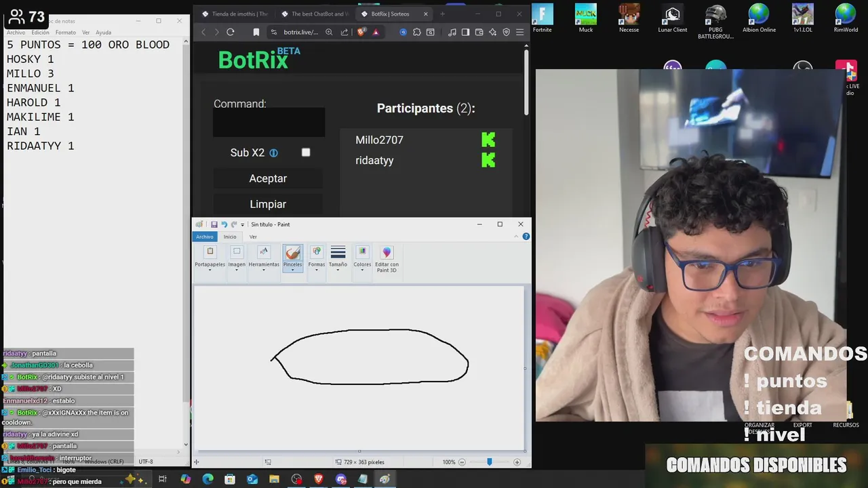Switch to The best ChatBot browser tab
The width and height of the screenshot is (868, 488).
[x=314, y=14]
